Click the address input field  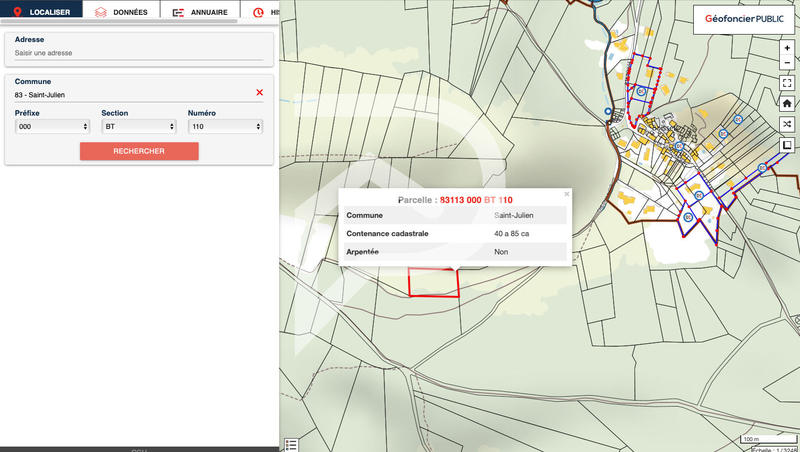click(139, 53)
